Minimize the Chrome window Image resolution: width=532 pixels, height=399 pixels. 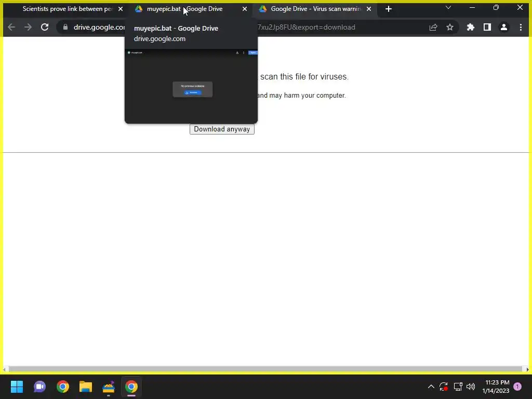[472, 7]
